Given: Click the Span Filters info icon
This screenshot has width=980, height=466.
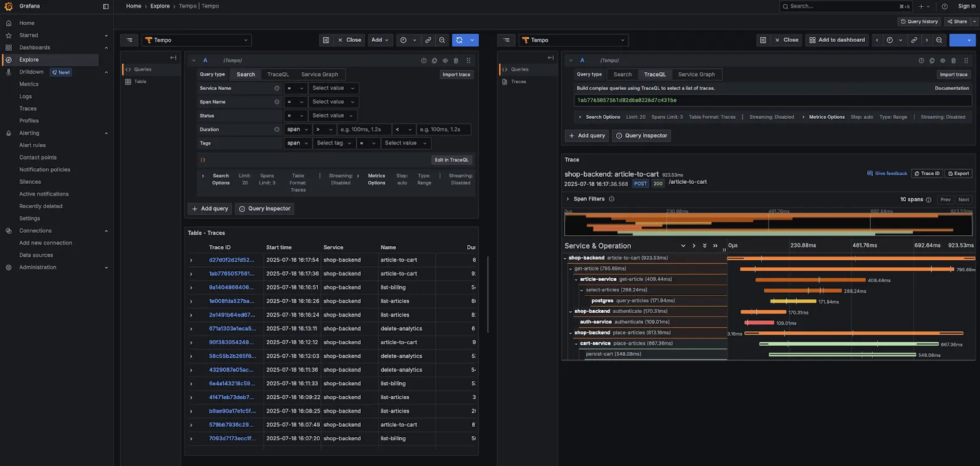Looking at the screenshot, I should click(x=611, y=199).
